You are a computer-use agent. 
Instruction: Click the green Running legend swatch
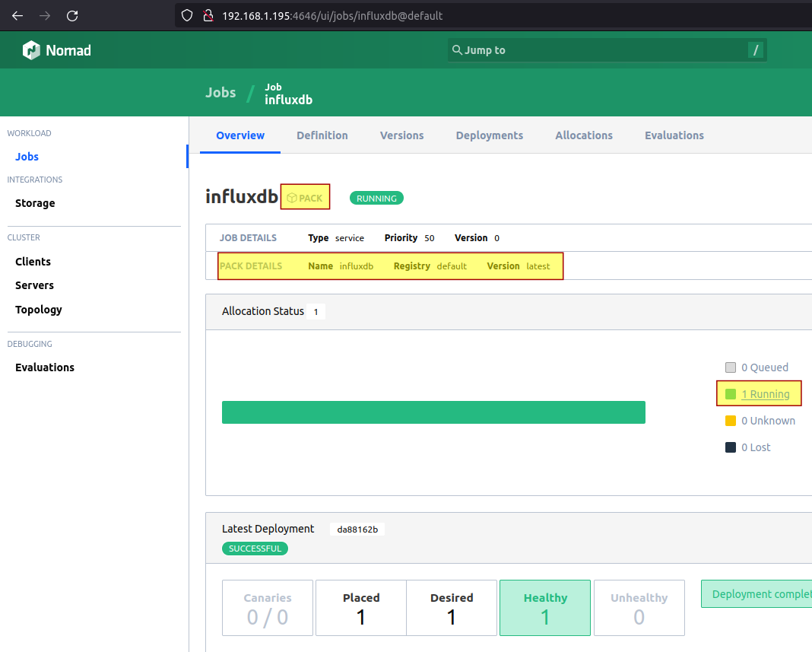(x=731, y=394)
